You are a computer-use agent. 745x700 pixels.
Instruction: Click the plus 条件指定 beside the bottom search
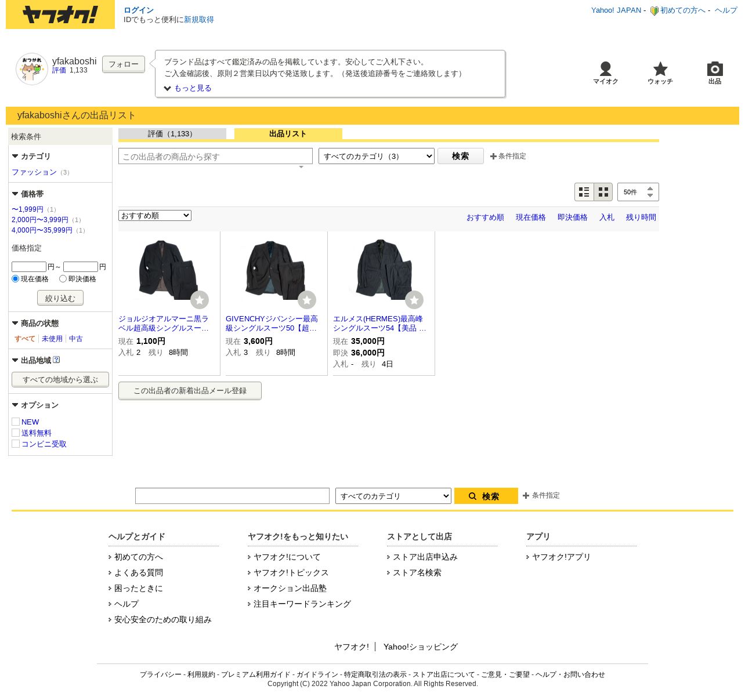[541, 495]
